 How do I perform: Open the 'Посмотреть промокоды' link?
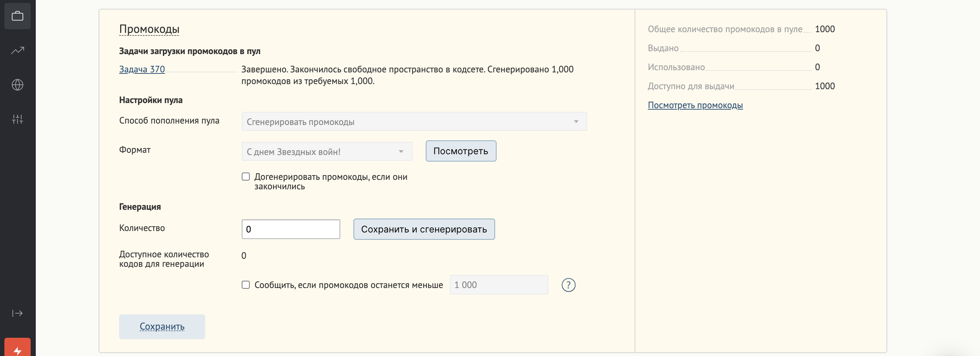695,105
